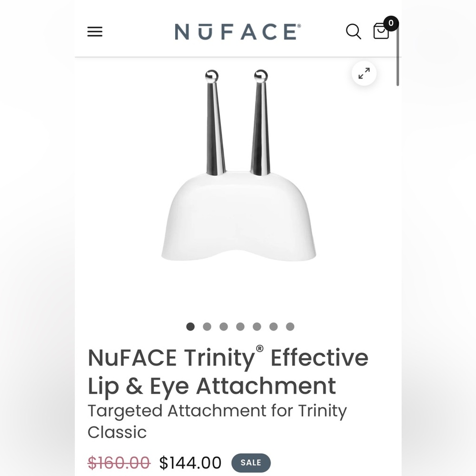The height and width of the screenshot is (476, 476).
Task: Open the hamburger navigation menu
Action: click(x=94, y=32)
